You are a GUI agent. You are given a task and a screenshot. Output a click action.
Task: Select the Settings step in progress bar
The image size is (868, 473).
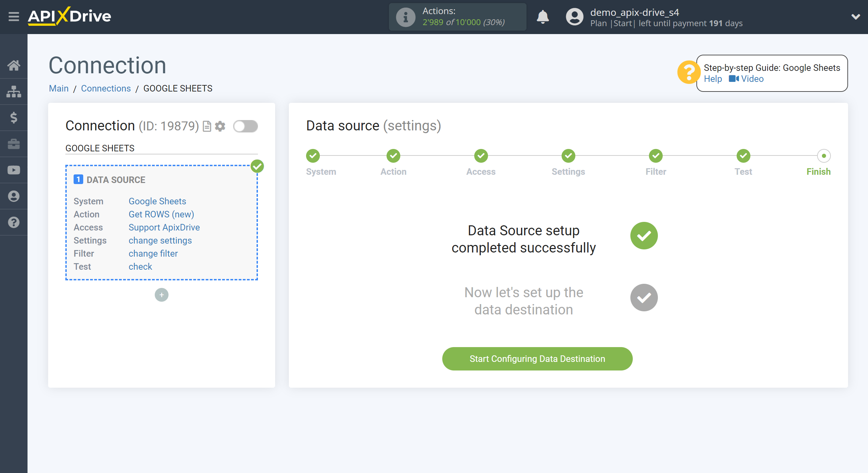pyautogui.click(x=569, y=156)
